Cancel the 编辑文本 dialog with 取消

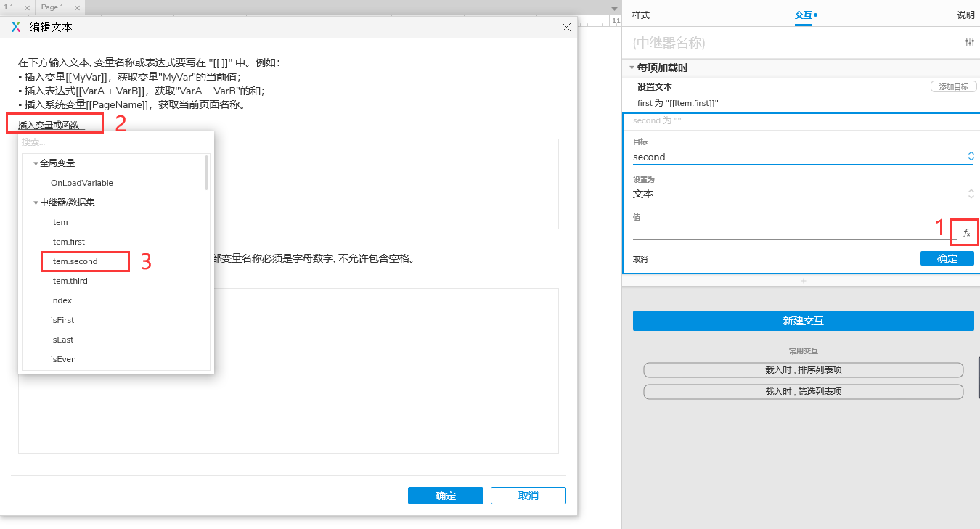528,496
